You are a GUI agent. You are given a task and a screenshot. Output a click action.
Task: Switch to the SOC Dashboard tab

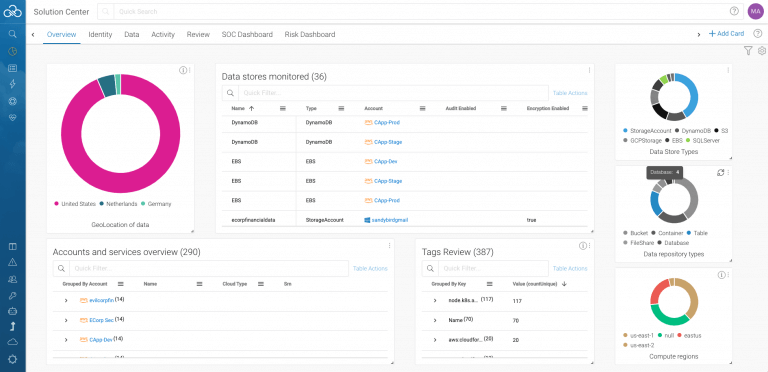(x=247, y=34)
